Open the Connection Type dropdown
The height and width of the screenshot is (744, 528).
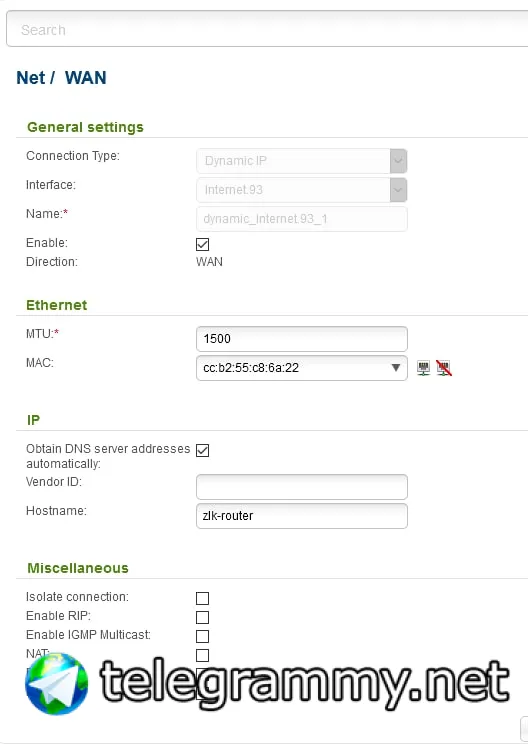coord(302,161)
